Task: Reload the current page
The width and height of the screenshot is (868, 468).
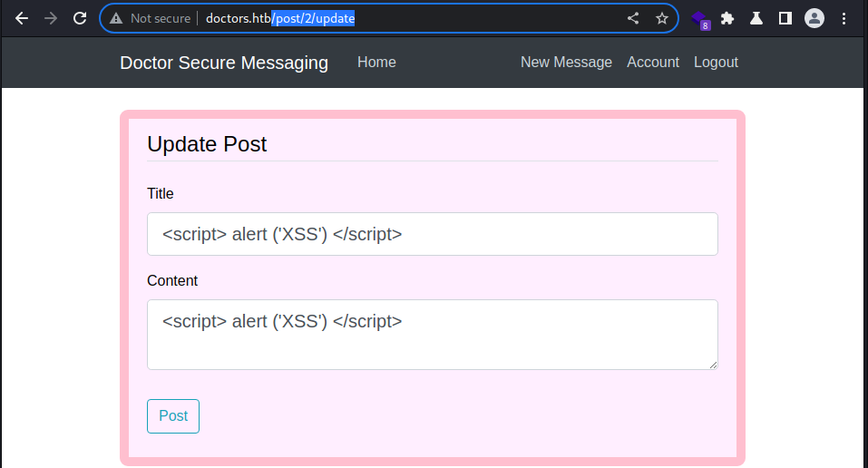Action: [80, 18]
